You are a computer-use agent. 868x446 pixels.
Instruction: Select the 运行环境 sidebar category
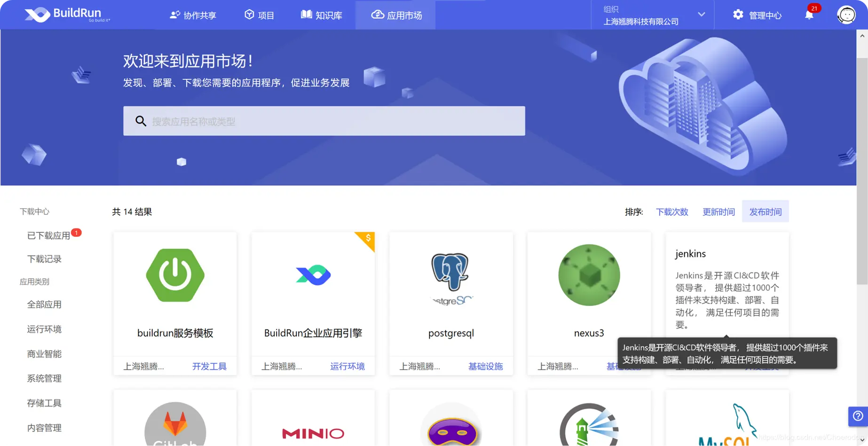pos(44,329)
